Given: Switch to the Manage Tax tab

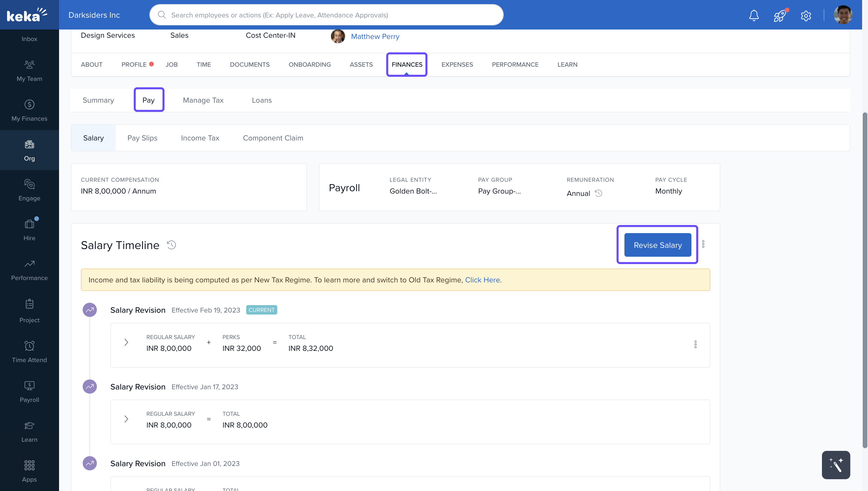Looking at the screenshot, I should (x=203, y=100).
